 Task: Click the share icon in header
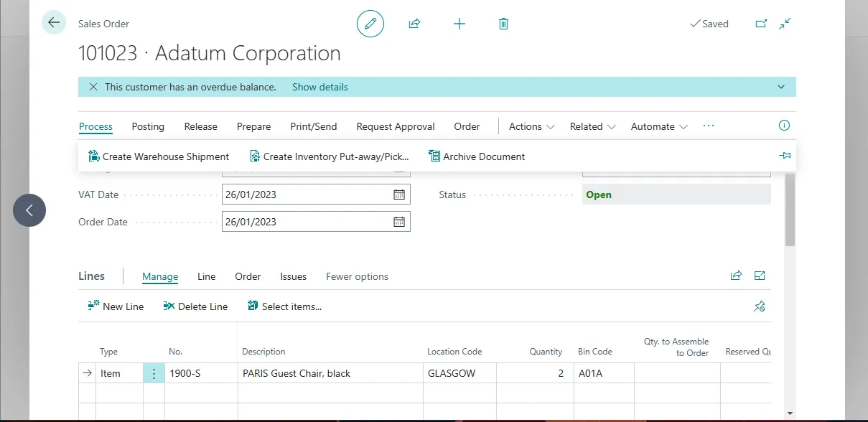coord(414,24)
